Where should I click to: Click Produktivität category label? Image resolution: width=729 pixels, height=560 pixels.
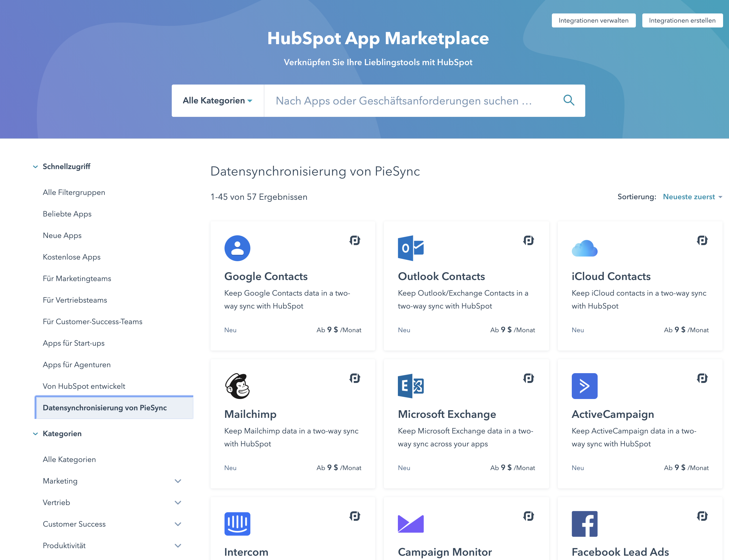tap(64, 546)
